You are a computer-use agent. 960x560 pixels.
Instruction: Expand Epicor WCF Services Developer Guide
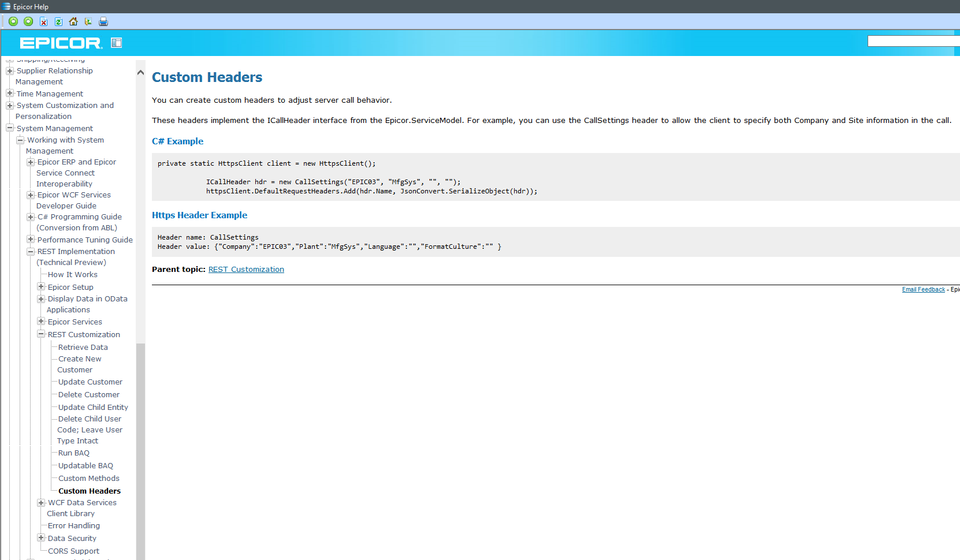[31, 195]
